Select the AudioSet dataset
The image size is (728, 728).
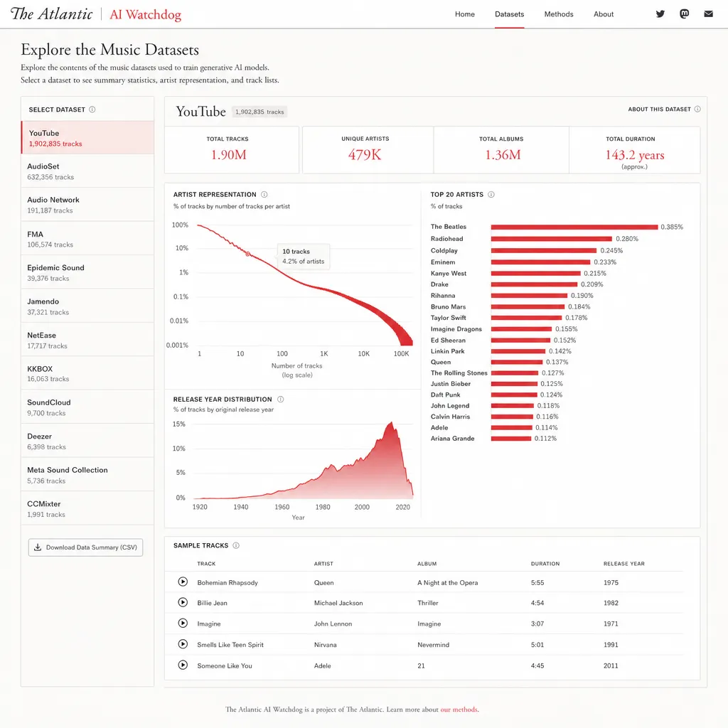coord(87,171)
